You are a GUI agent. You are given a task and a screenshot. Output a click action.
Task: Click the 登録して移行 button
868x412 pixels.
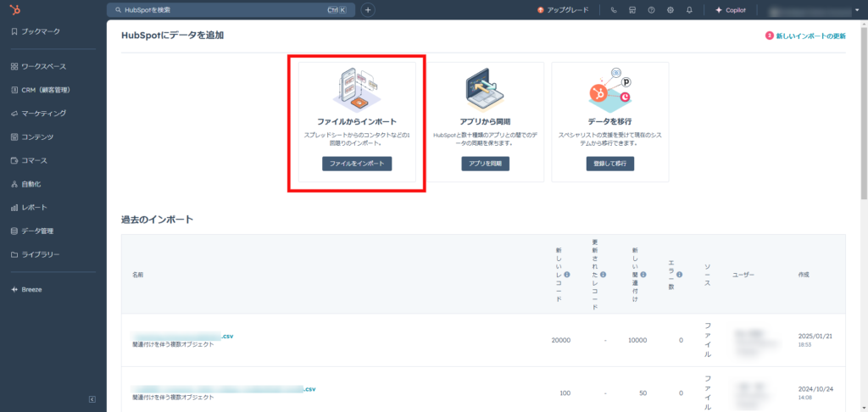pyautogui.click(x=610, y=164)
